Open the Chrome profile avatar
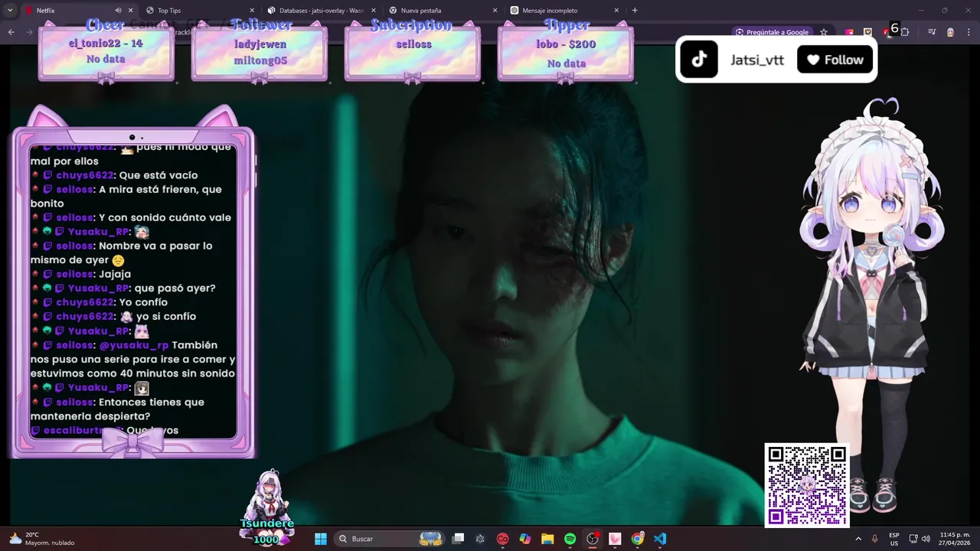This screenshot has height=551, width=980. click(x=950, y=32)
